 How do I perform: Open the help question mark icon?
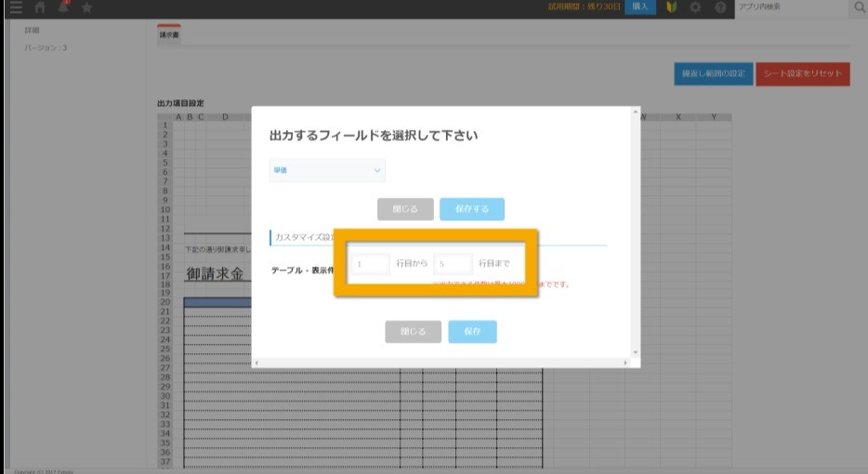coord(720,7)
